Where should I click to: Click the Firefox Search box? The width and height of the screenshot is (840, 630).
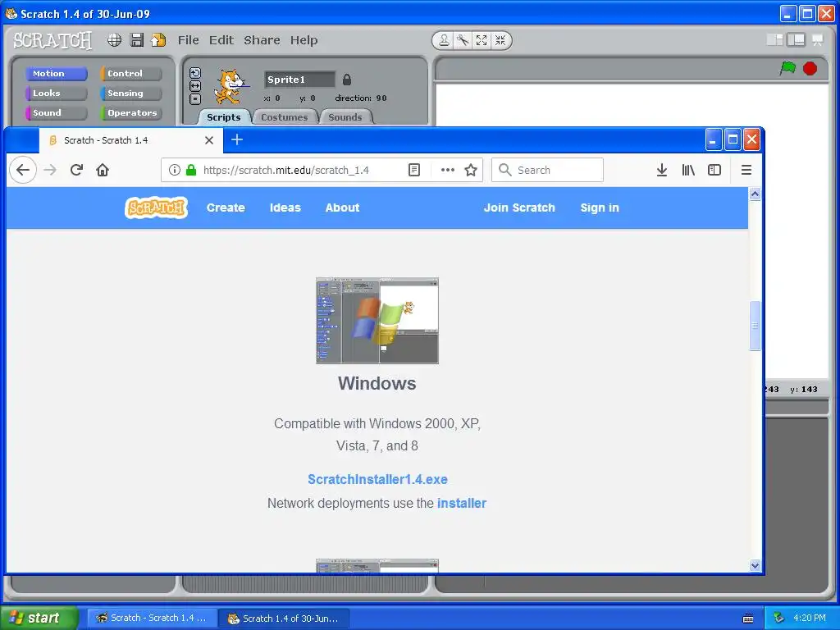(x=547, y=170)
